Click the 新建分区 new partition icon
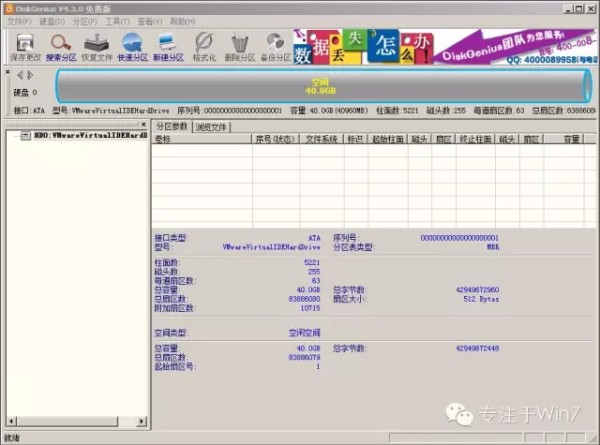The image size is (600, 445). pos(168,47)
